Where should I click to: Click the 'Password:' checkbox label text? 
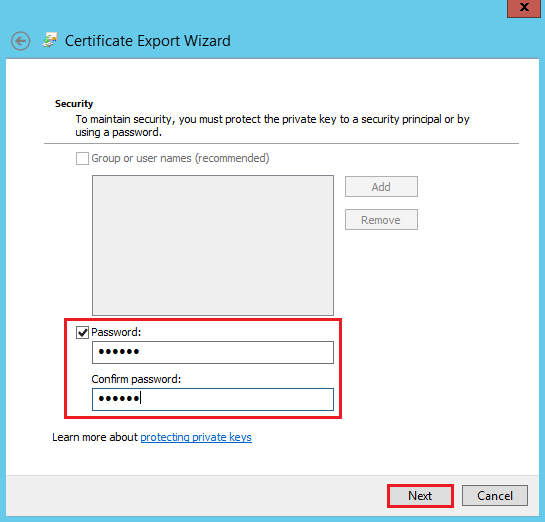(x=116, y=332)
